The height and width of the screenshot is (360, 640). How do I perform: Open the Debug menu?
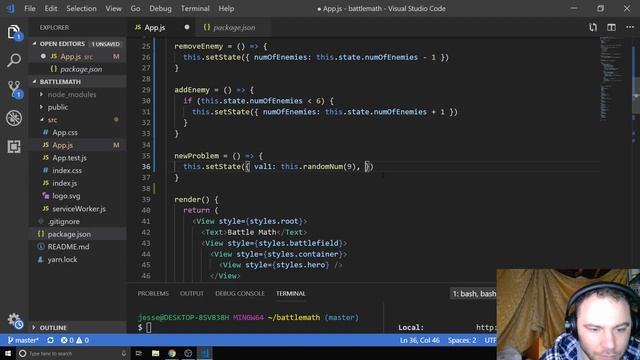pyautogui.click(x=160, y=9)
